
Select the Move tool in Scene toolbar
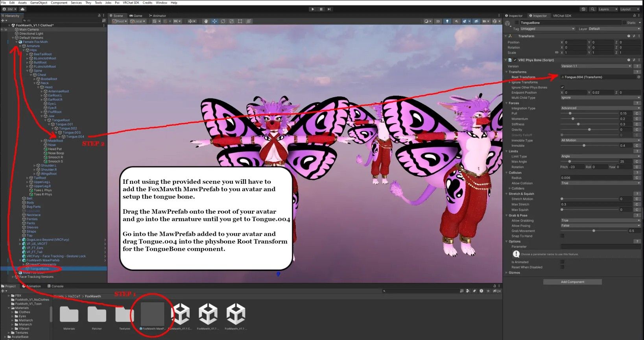[214, 21]
